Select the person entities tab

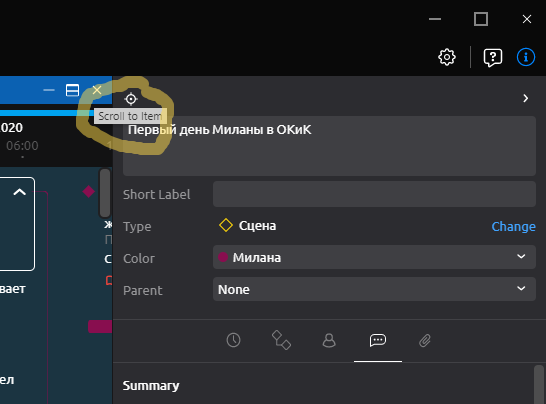329,340
